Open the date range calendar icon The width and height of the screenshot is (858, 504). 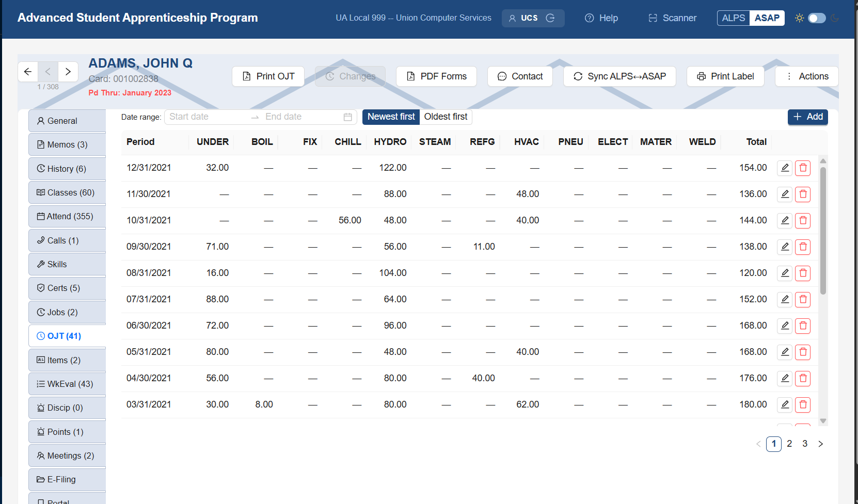click(x=348, y=117)
